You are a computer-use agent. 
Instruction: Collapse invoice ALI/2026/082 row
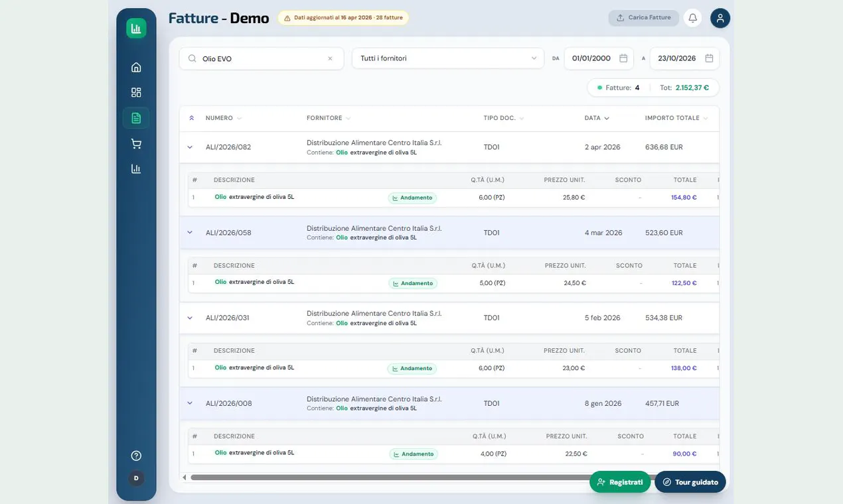[190, 147]
